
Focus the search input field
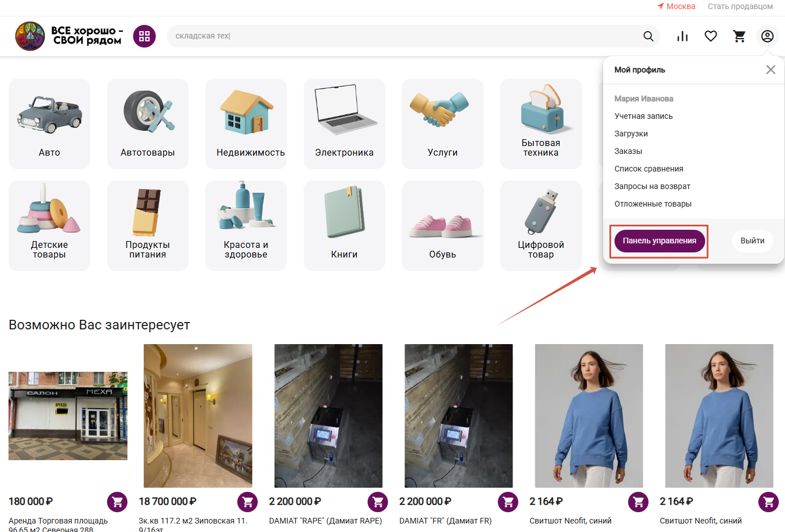click(402, 36)
